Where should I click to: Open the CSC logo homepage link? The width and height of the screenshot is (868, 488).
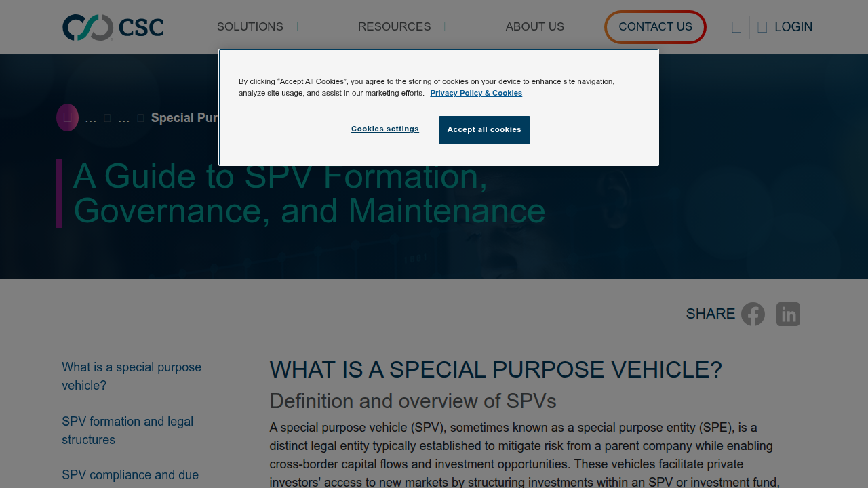point(113,27)
